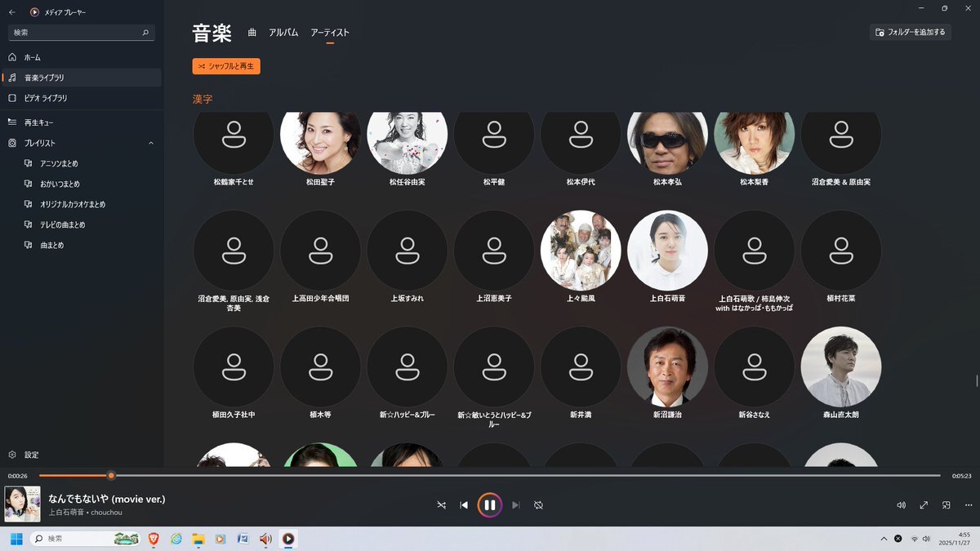Switch to the 曲 tab

pos(252,33)
